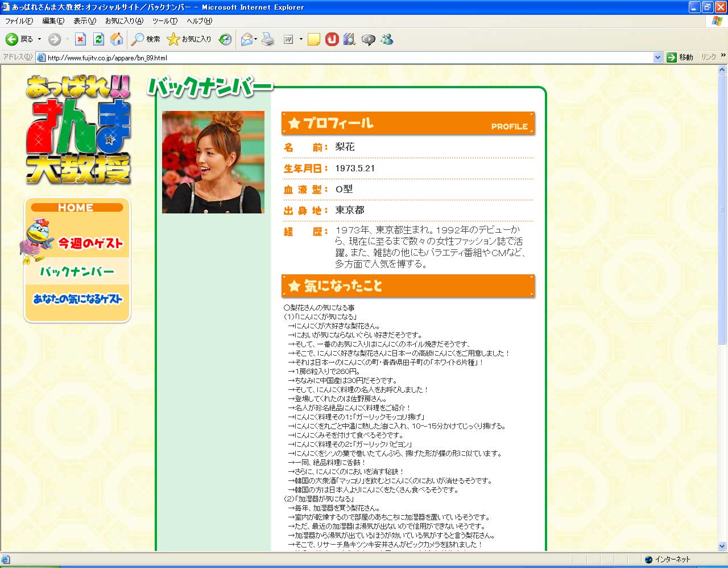The image size is (728, 568).
Task: Click the green Go (移動) arrow button
Action: pyautogui.click(x=680, y=57)
